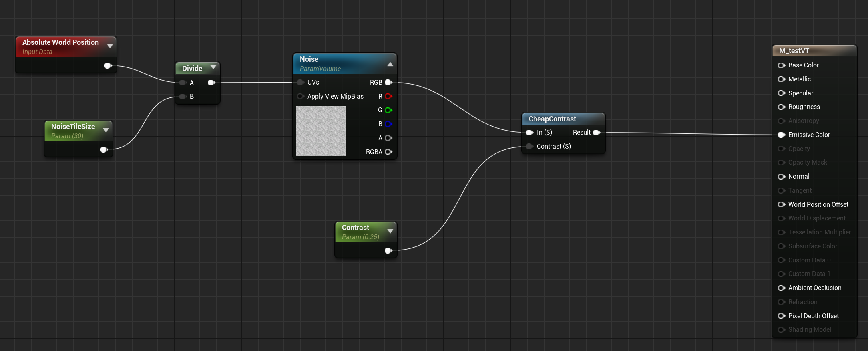Click the disabled Tessellation Multiplier pin

pyautogui.click(x=782, y=232)
